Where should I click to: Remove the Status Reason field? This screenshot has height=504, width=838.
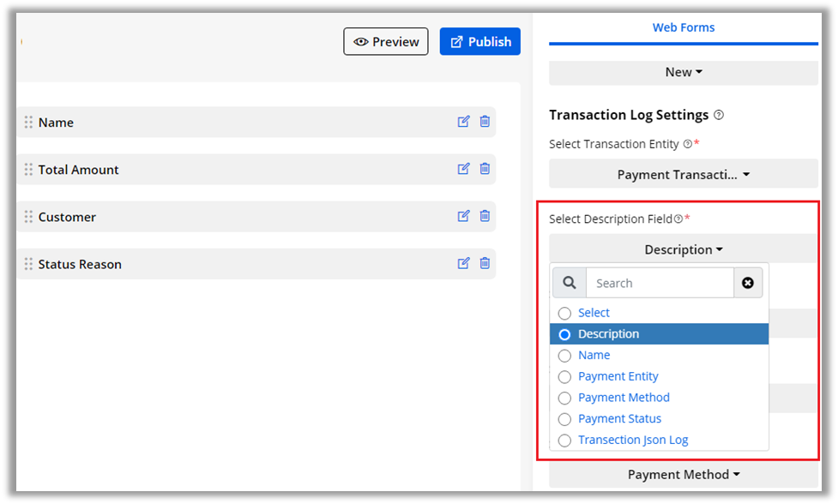[485, 263]
